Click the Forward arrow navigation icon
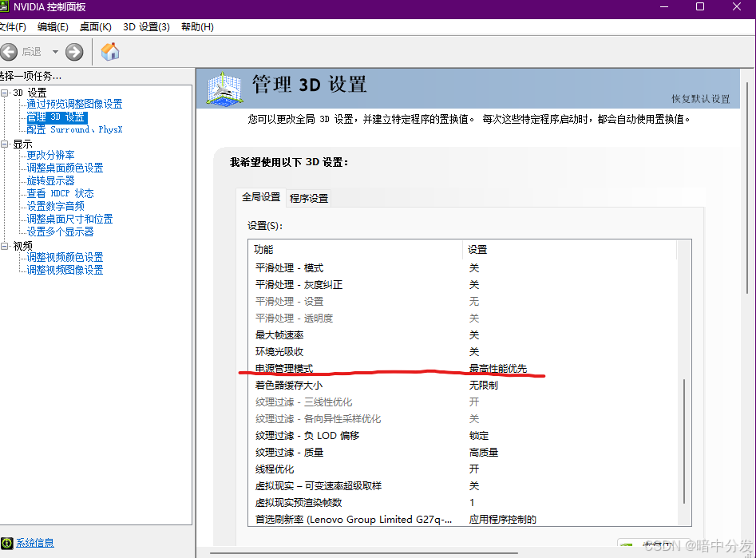This screenshot has width=756, height=558. pyautogui.click(x=74, y=52)
